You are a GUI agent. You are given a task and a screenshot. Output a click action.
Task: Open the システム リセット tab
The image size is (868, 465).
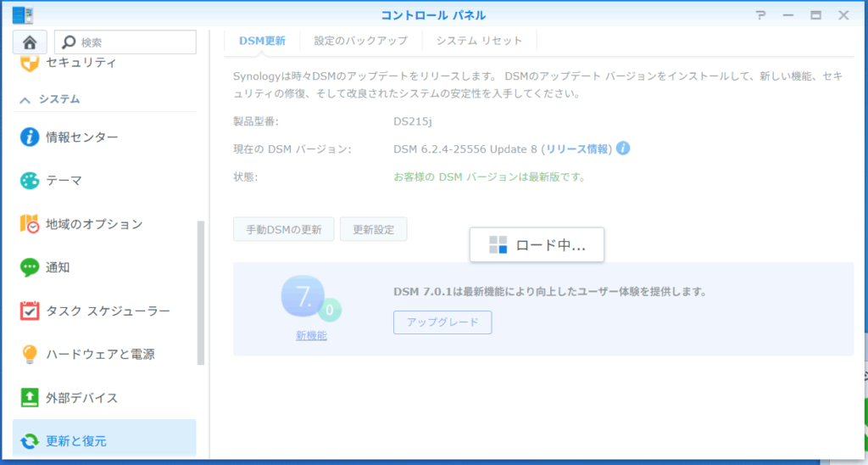pos(479,41)
